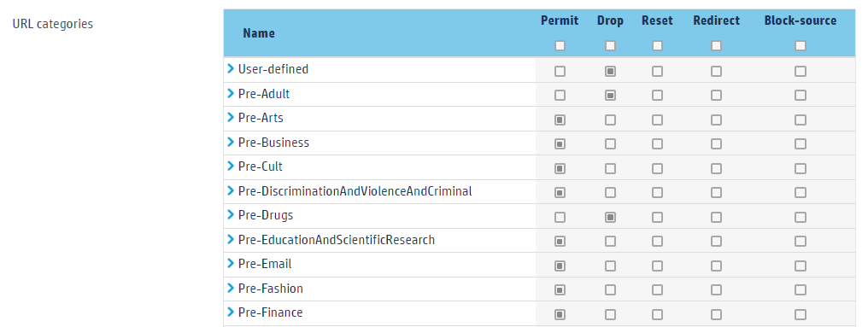The width and height of the screenshot is (868, 327).
Task: Click the Name column header
Action: (x=259, y=33)
